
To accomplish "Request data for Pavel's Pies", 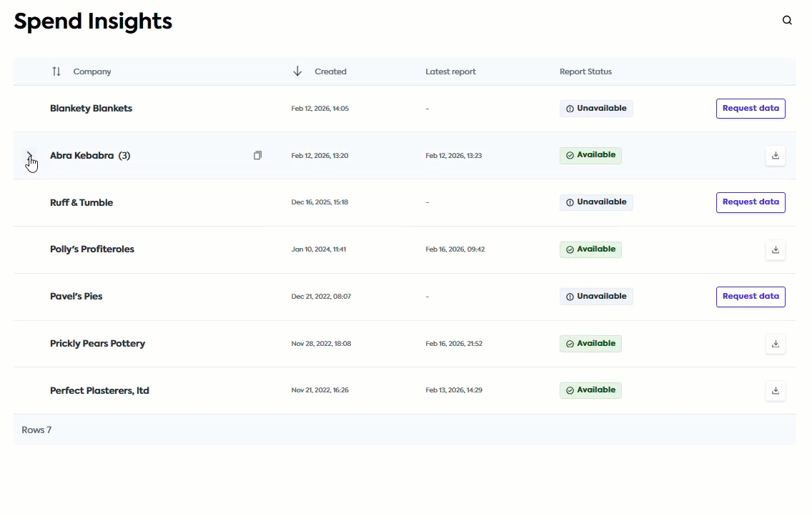I will [x=751, y=297].
